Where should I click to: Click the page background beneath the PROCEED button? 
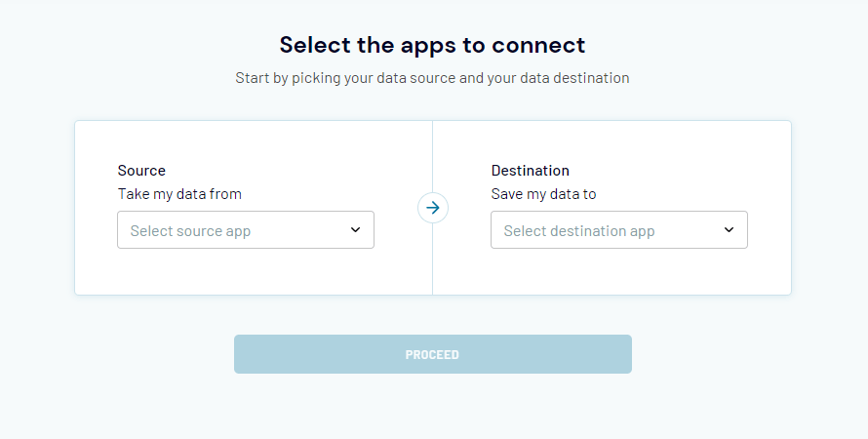pyautogui.click(x=433, y=407)
